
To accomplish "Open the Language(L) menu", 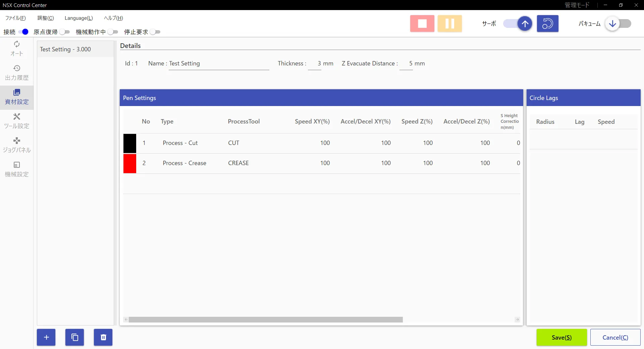I will tap(79, 18).
